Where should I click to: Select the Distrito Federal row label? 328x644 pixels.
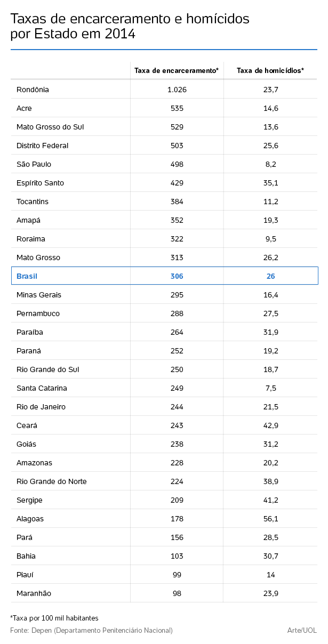pos(43,146)
